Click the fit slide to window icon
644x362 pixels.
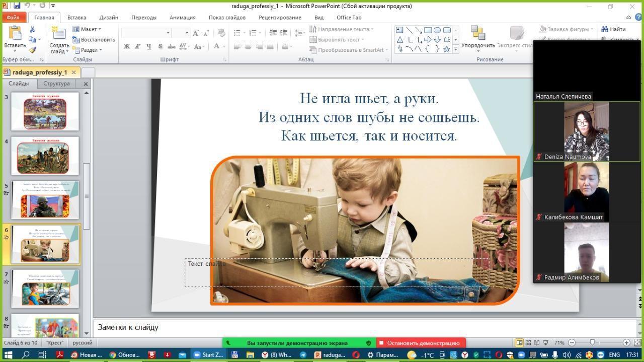pyautogui.click(x=636, y=343)
